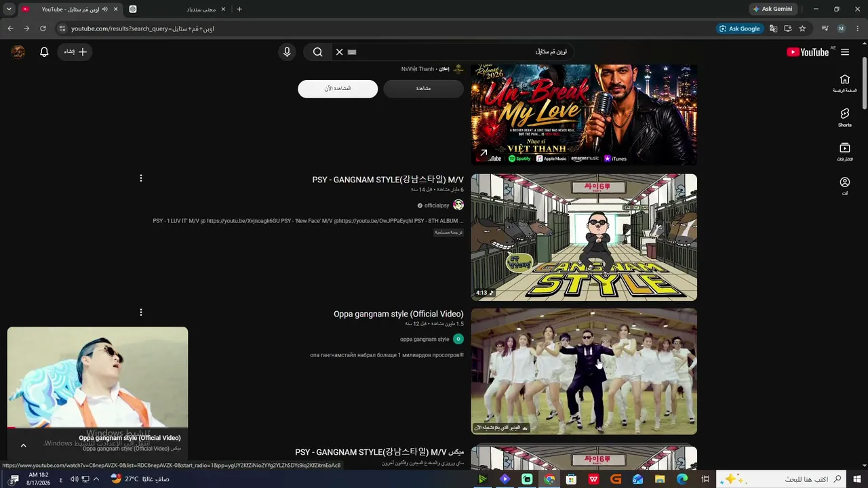The height and width of the screenshot is (488, 868).
Task: Show hidden system tray icons chevron
Action: [96, 479]
